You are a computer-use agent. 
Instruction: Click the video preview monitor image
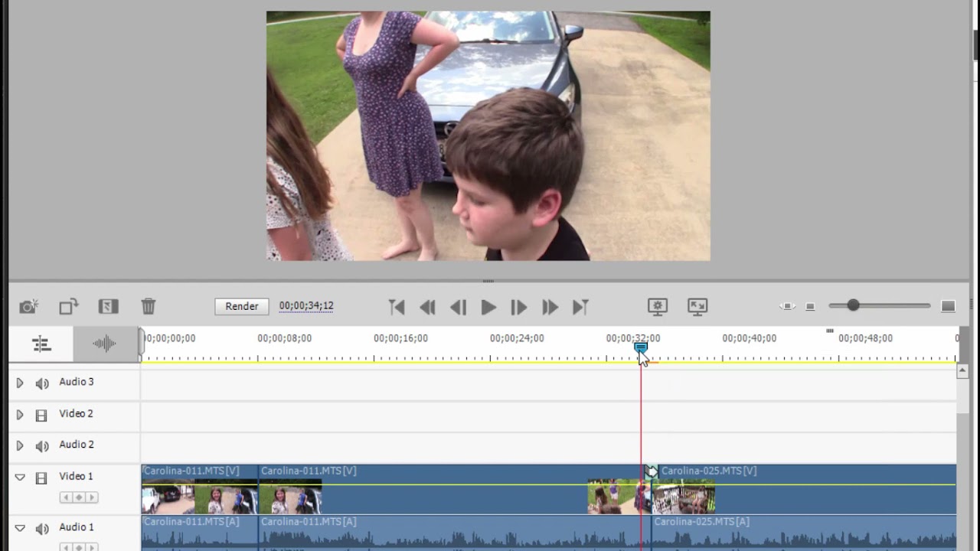point(488,136)
